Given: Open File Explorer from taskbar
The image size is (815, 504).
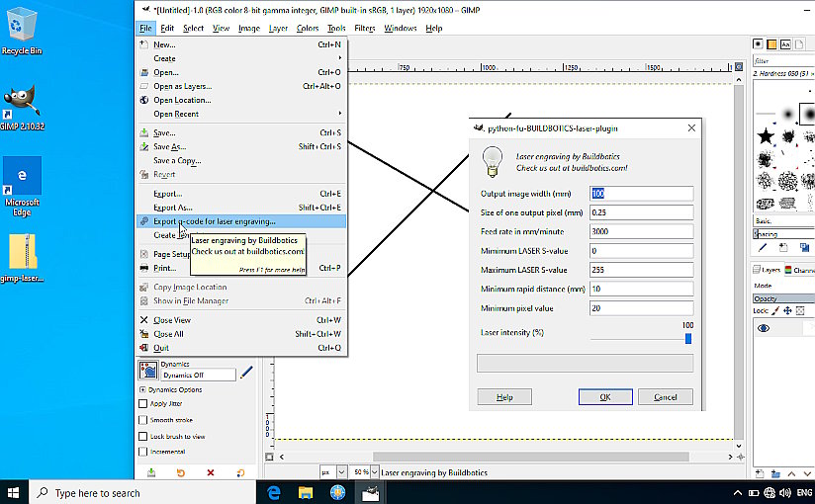Looking at the screenshot, I should click(306, 492).
